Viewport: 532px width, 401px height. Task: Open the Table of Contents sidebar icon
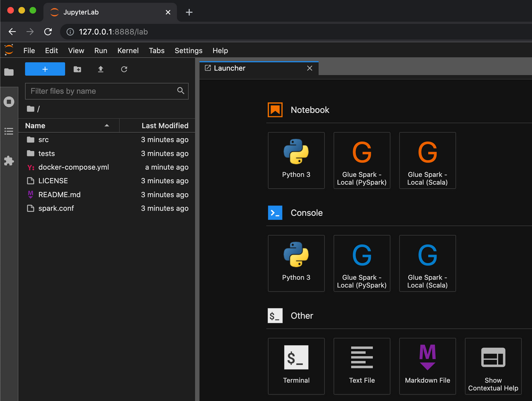pyautogui.click(x=9, y=131)
